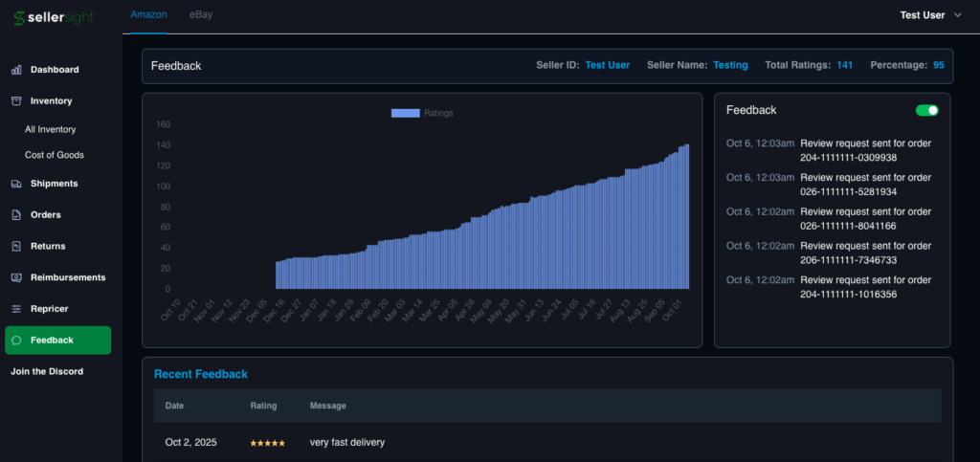
Task: Click the Dashboard bar chart icon
Action: click(16, 70)
